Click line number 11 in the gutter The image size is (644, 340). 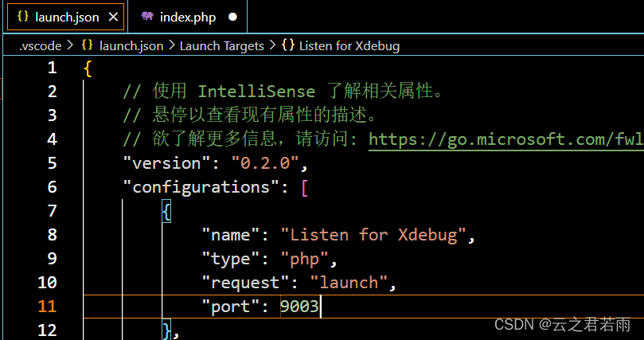47,306
